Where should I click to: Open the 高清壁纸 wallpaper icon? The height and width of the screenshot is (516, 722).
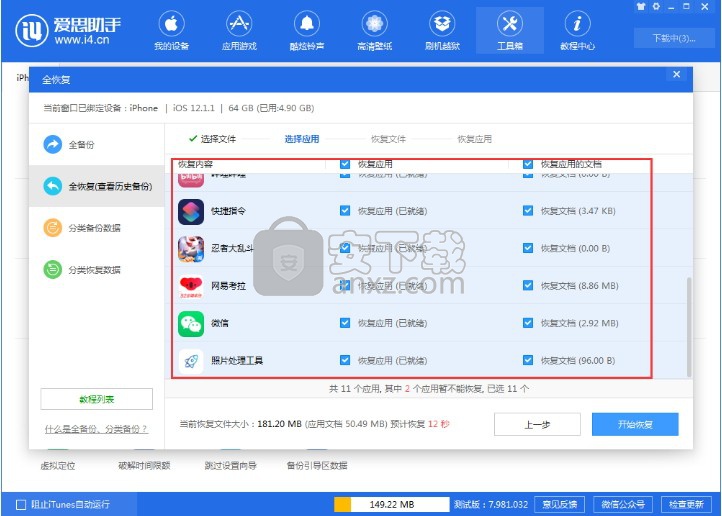click(374, 23)
